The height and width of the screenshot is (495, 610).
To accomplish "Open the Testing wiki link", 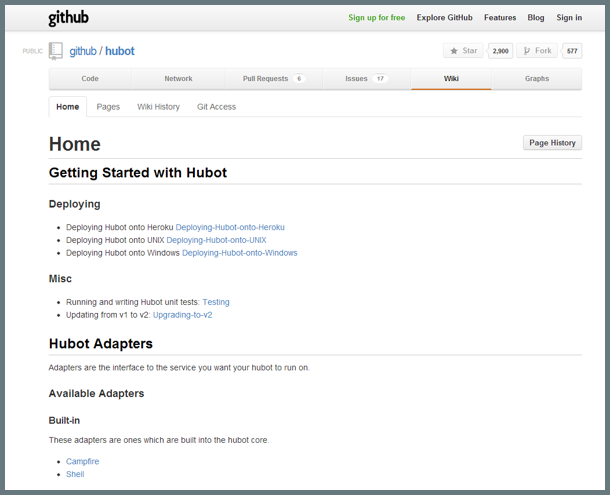I will click(x=216, y=302).
